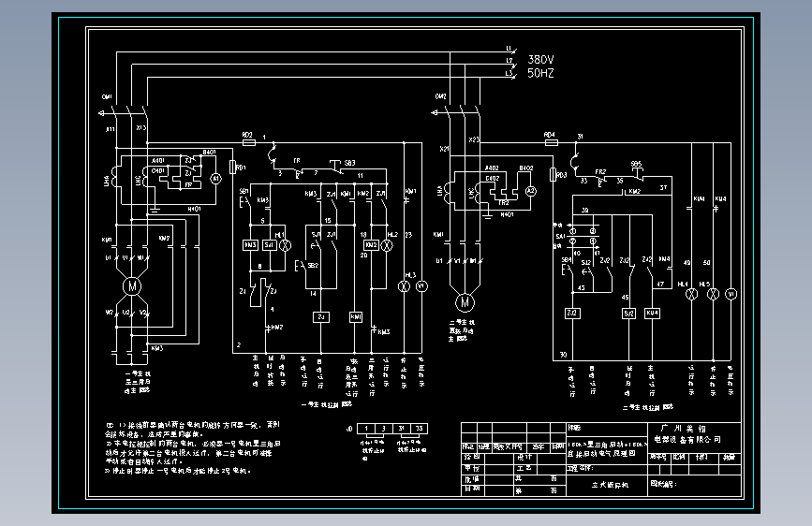Select the HL4 indicator lamp label
The height and width of the screenshot is (526, 812).
coord(683,285)
